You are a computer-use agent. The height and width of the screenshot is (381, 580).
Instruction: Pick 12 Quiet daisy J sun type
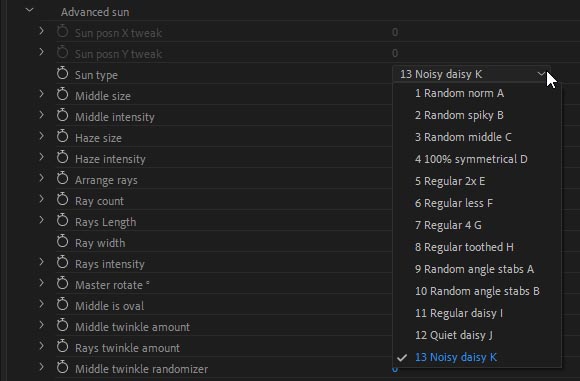pyautogui.click(x=453, y=335)
